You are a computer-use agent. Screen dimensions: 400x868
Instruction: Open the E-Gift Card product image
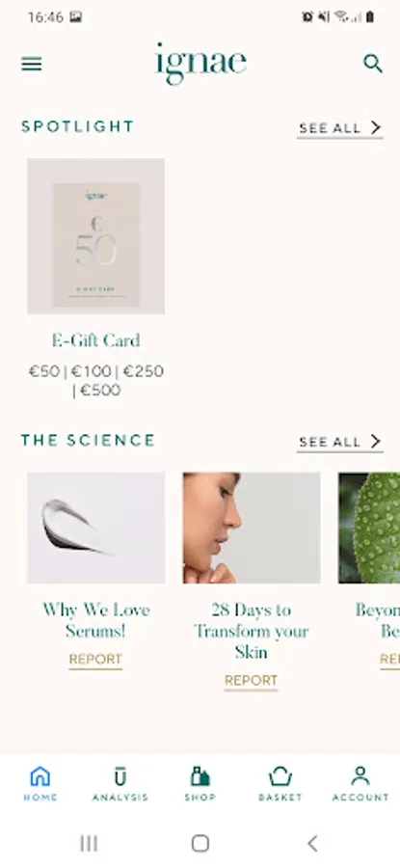coord(95,236)
